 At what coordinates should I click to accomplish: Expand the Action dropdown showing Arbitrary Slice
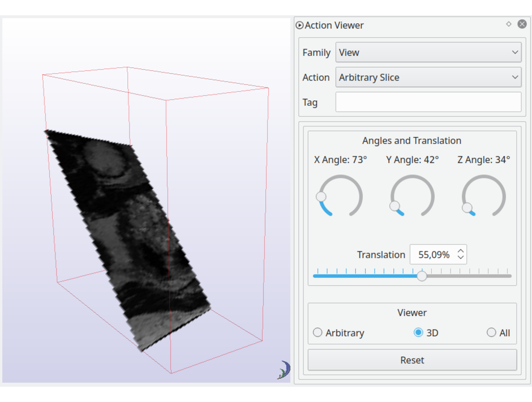pyautogui.click(x=428, y=78)
